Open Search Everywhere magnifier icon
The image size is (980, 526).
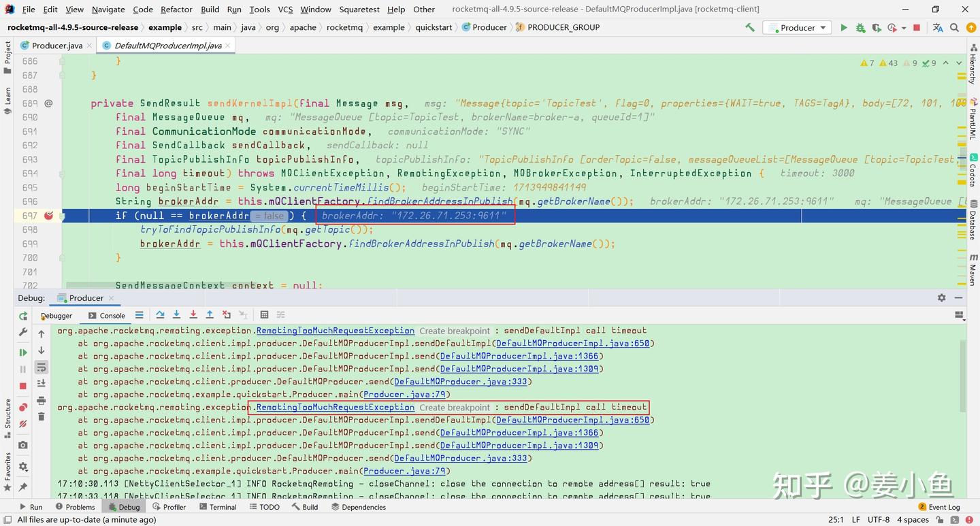[x=954, y=28]
